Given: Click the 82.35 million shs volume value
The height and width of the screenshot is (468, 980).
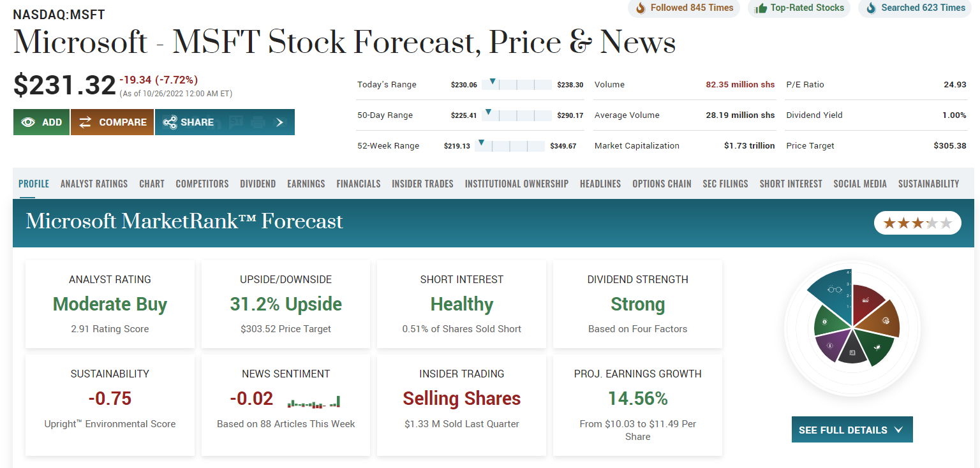Looking at the screenshot, I should coord(740,84).
